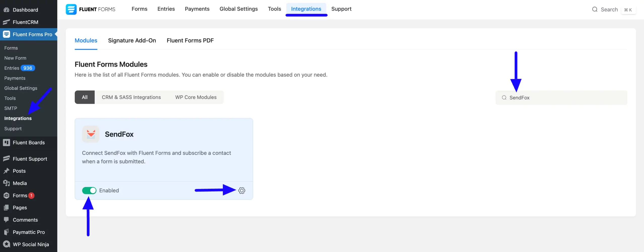
Task: Click the Media library icon
Action: click(7, 183)
